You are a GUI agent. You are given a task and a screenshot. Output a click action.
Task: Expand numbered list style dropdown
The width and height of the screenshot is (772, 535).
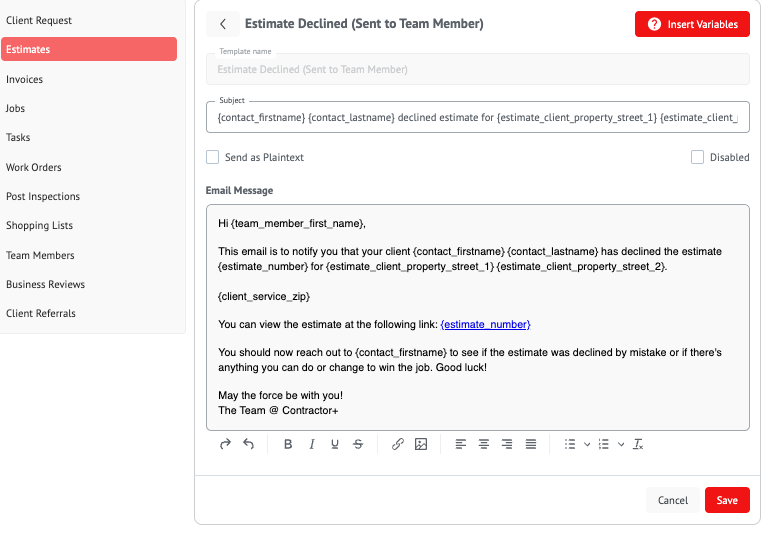621,444
